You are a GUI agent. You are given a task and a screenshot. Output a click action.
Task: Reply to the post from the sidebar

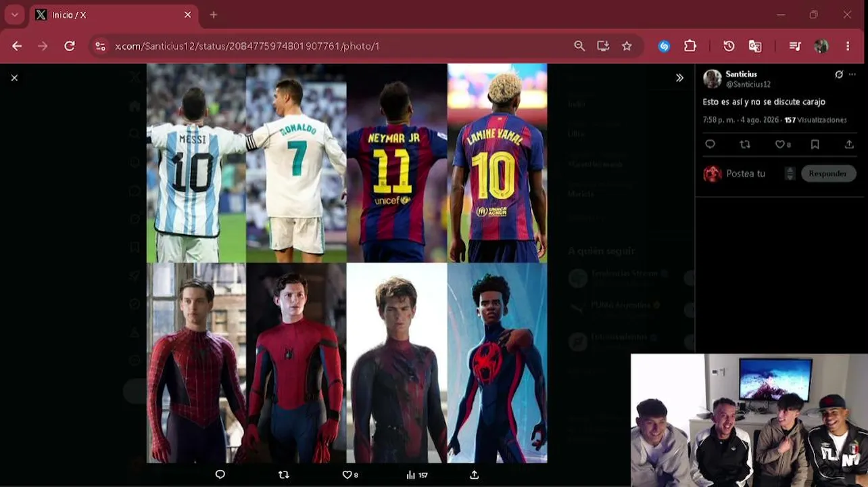point(710,144)
